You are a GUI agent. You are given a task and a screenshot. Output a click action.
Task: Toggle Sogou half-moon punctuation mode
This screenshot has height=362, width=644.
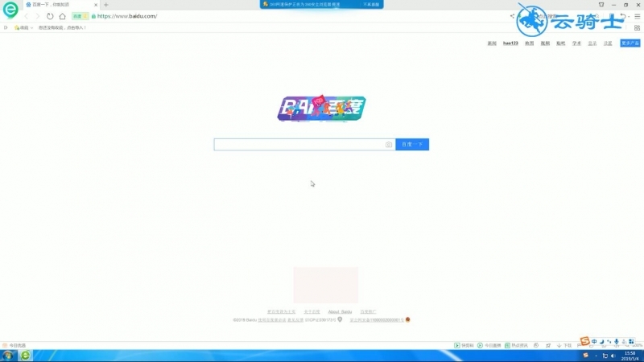[601, 341]
